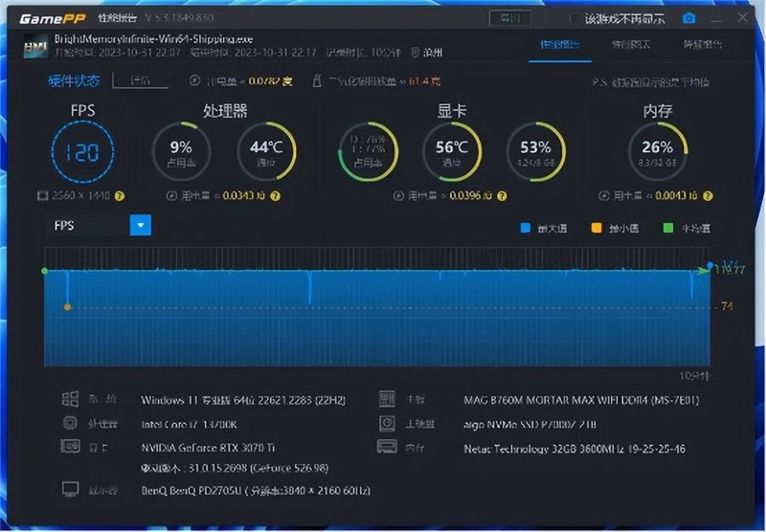Click the Intel Core i7 processor text
The height and width of the screenshot is (532, 766).
(x=189, y=425)
